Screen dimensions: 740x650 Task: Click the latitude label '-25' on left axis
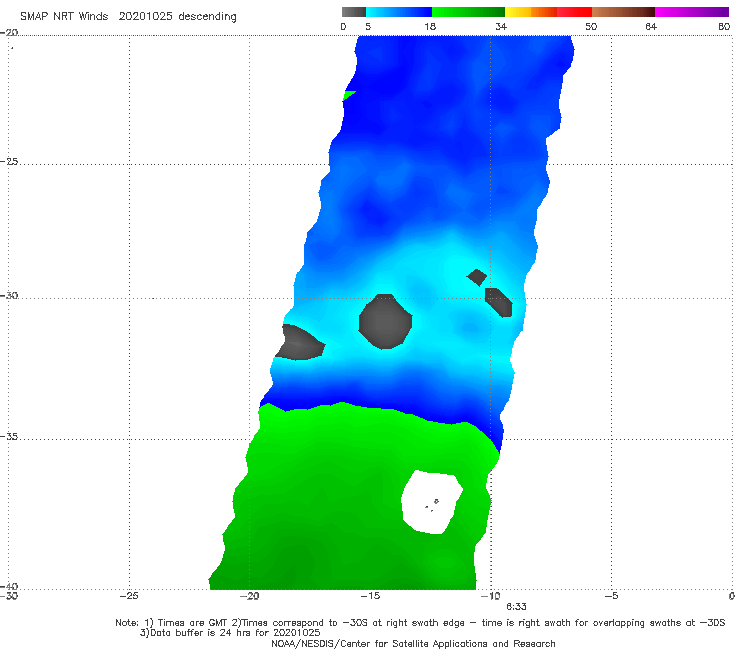9,161
